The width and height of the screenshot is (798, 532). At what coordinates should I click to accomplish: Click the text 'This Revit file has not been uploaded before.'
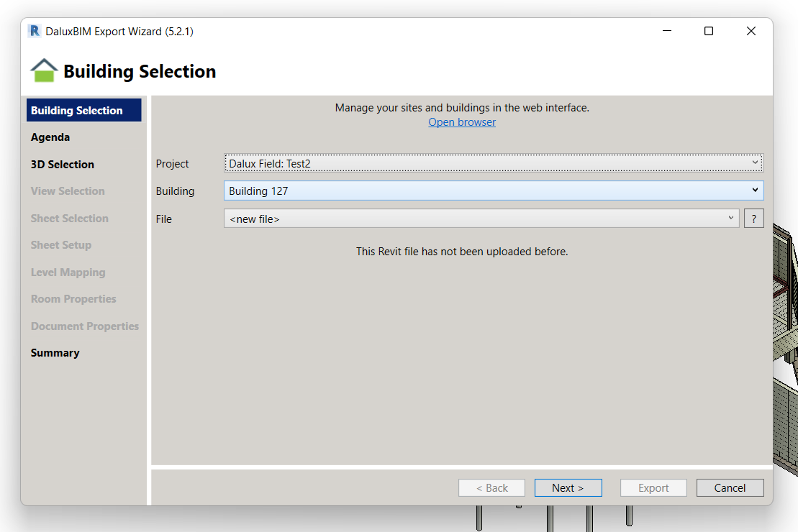pyautogui.click(x=462, y=251)
